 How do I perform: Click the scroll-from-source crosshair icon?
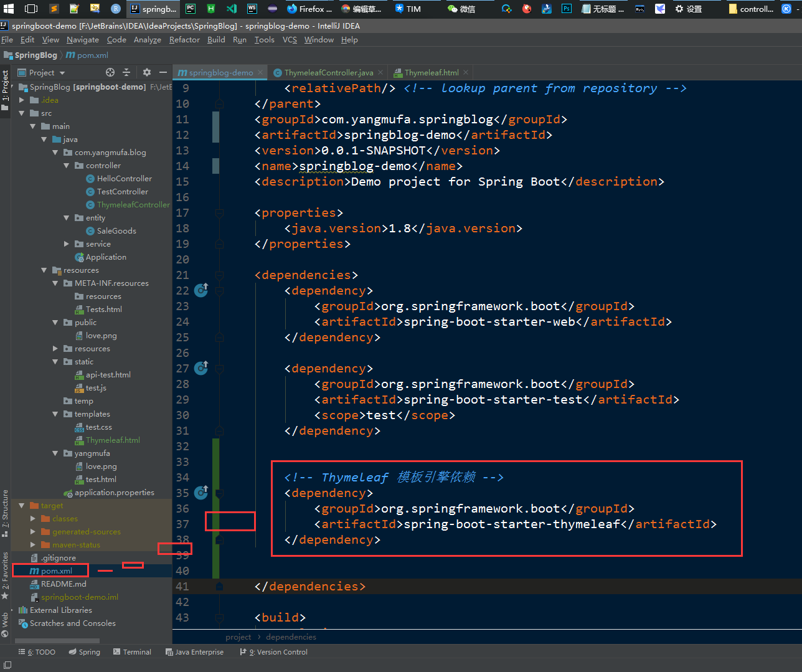(110, 72)
